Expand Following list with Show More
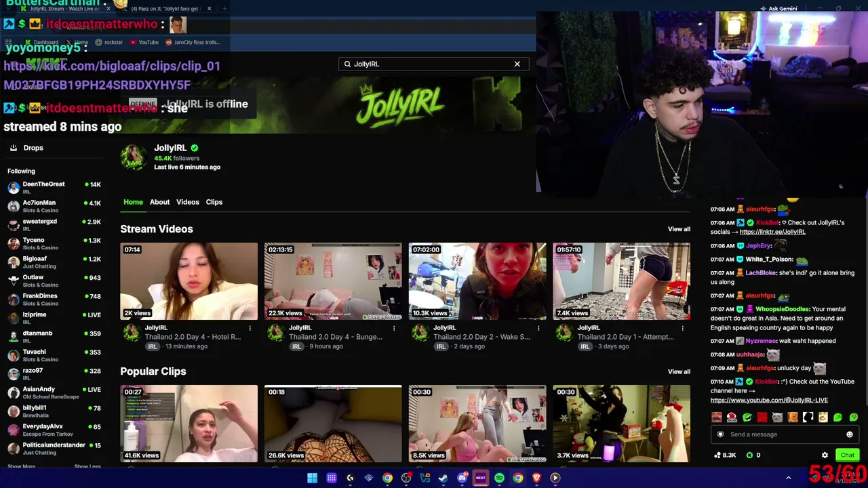Screen dimensions: 868x488 21,466
